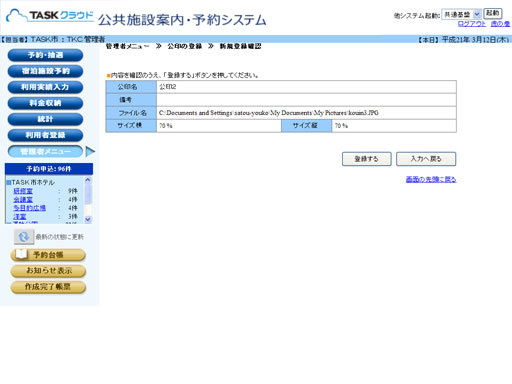Open the 会議室 link
Screen dimensions: 512x384
[23, 199]
